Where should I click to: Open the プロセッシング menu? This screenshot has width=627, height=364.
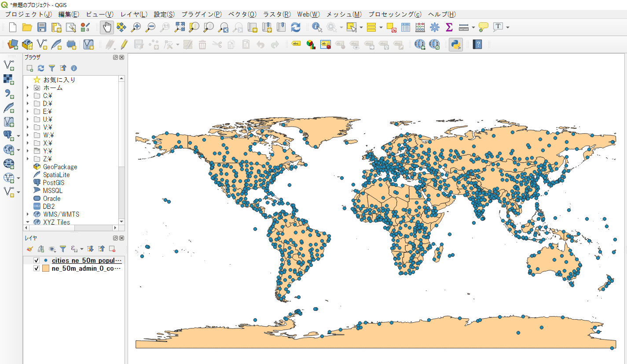pos(395,14)
